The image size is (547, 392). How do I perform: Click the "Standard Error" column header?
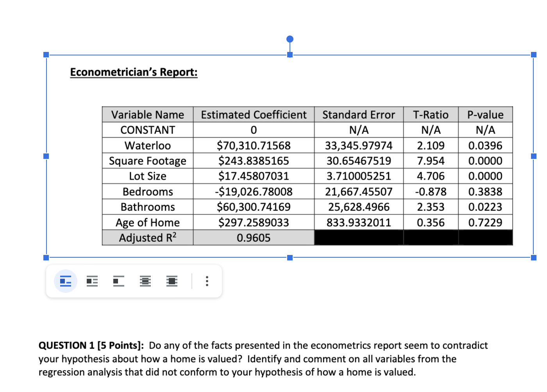coord(359,115)
